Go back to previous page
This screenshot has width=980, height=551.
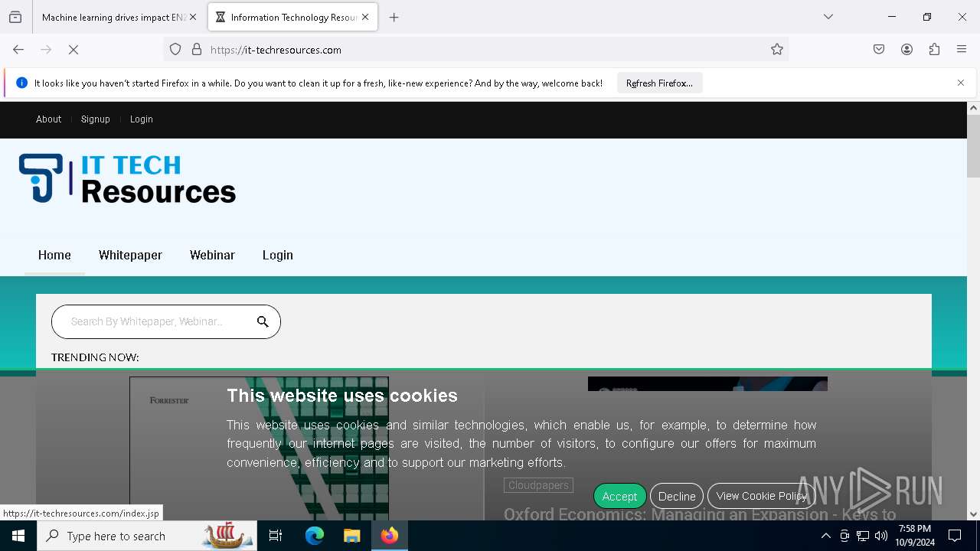18,50
